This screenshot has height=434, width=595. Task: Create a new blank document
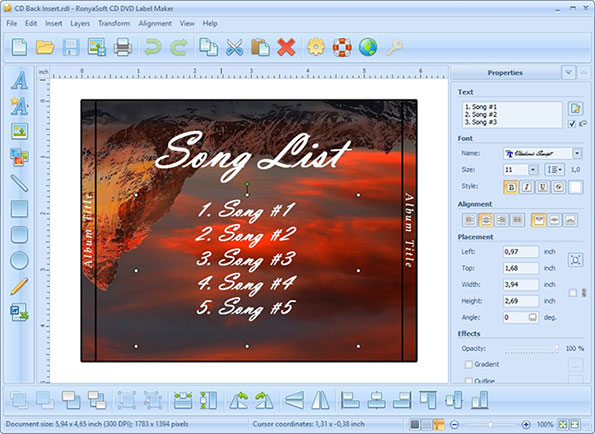pyautogui.click(x=19, y=47)
